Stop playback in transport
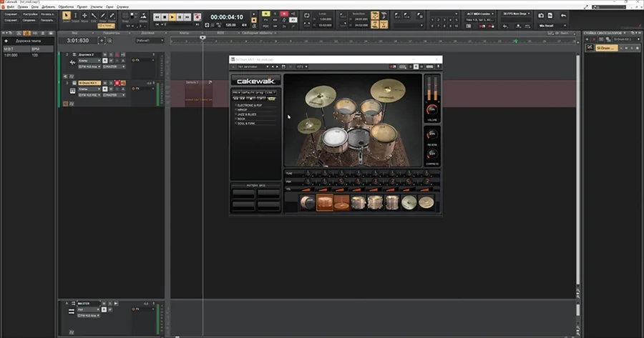644x338 pixels. point(165,17)
